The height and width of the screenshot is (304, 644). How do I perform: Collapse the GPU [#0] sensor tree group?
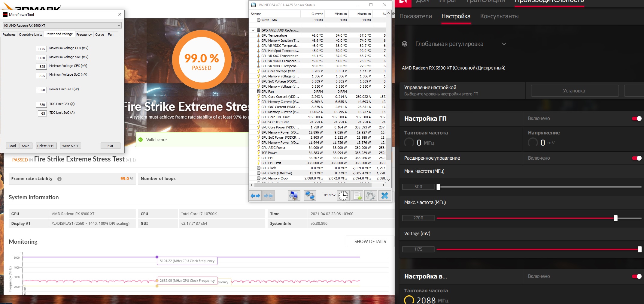pyautogui.click(x=253, y=30)
